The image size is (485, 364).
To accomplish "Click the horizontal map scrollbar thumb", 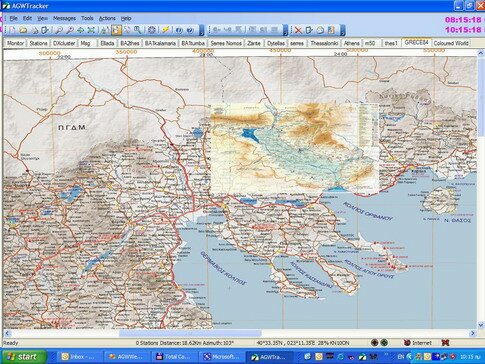I will coord(190,333).
